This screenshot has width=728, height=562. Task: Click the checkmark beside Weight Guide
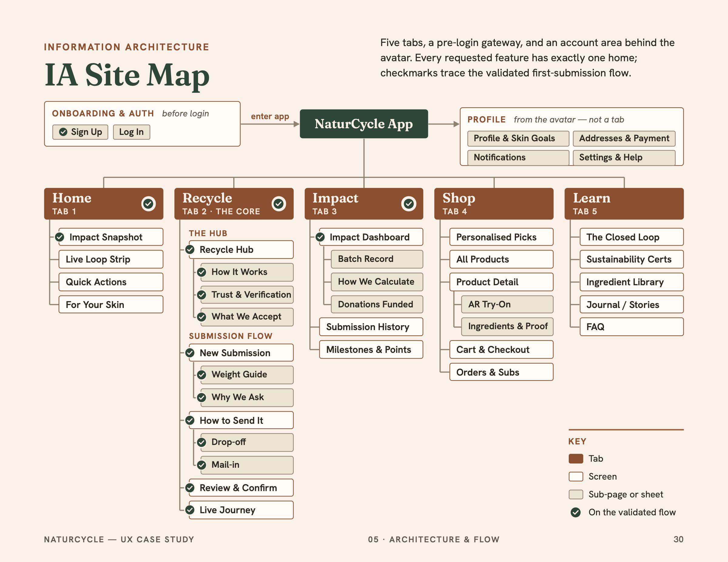pyautogui.click(x=202, y=375)
